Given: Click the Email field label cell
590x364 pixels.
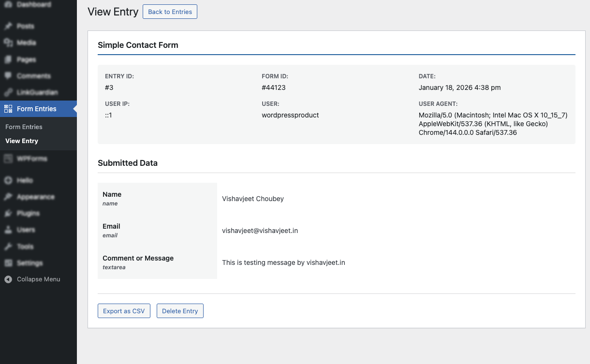Looking at the screenshot, I should pyautogui.click(x=157, y=231).
